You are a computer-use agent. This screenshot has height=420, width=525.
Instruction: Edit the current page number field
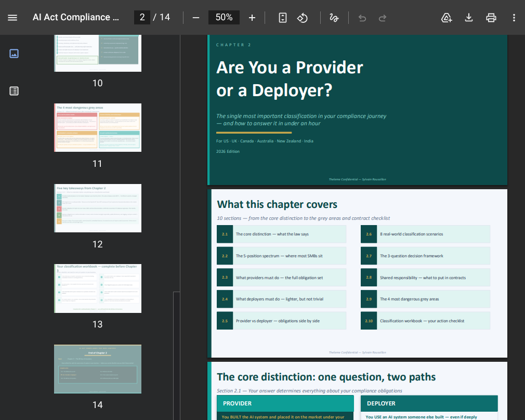142,18
